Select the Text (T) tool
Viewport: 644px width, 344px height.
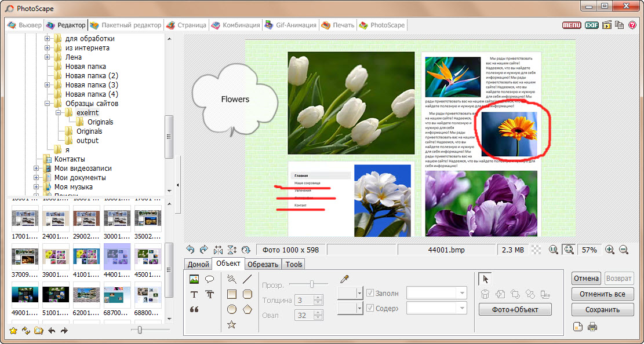pos(194,294)
